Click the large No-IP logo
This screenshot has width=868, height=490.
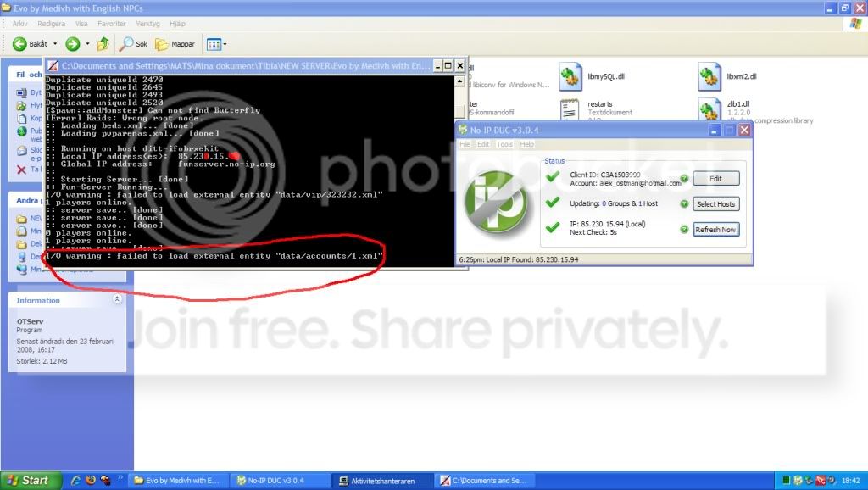(495, 201)
